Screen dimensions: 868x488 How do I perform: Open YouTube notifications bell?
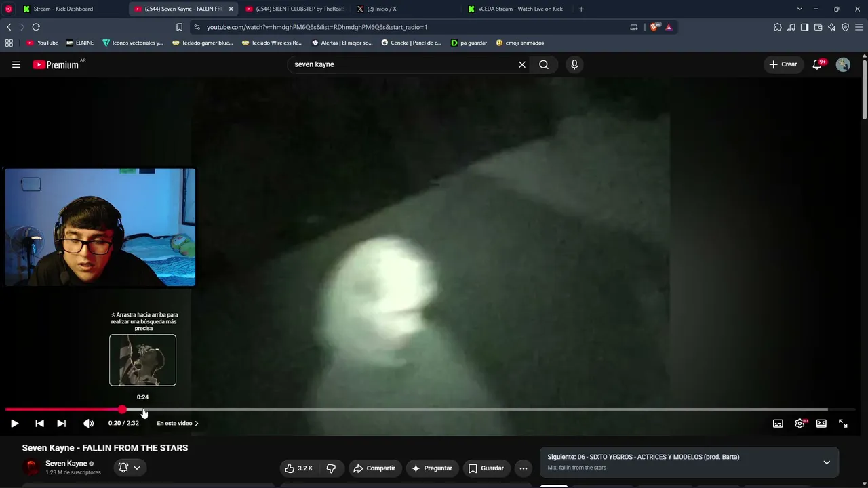[x=818, y=64]
